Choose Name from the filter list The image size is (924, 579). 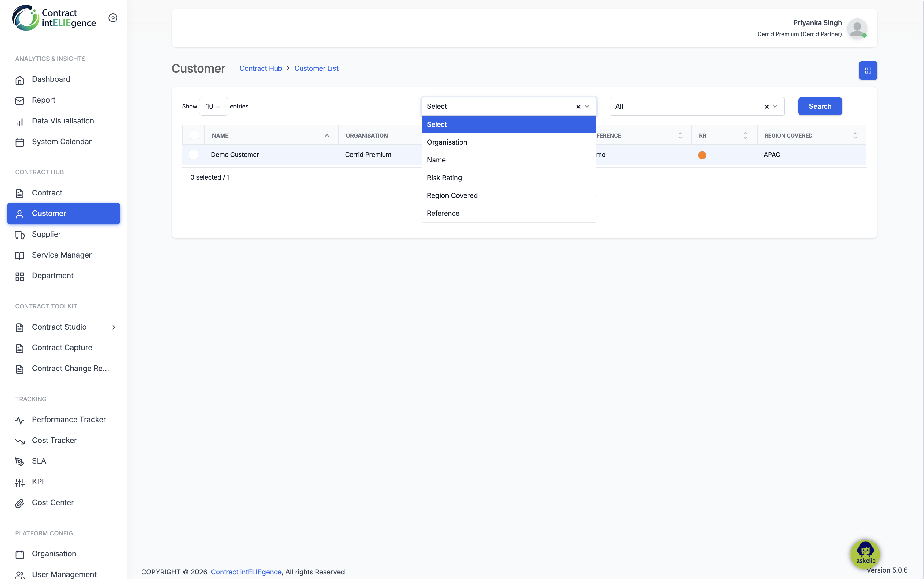tap(509, 160)
